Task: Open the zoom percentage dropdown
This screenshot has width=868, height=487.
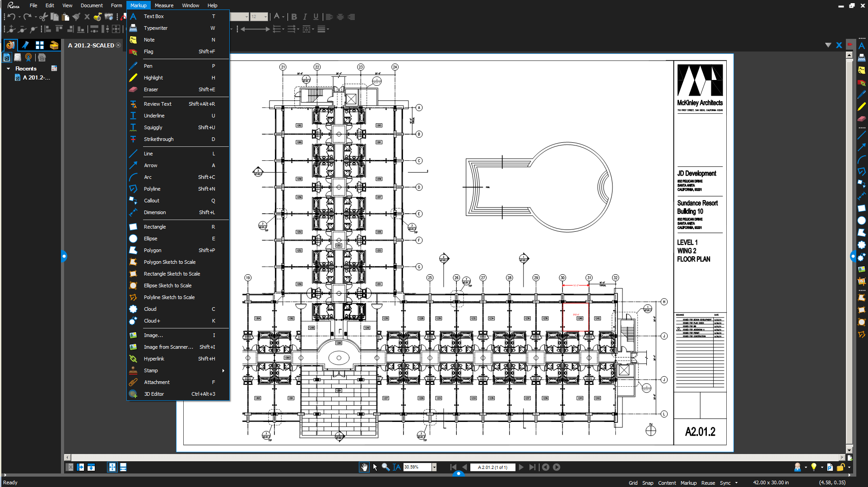Action: (434, 467)
